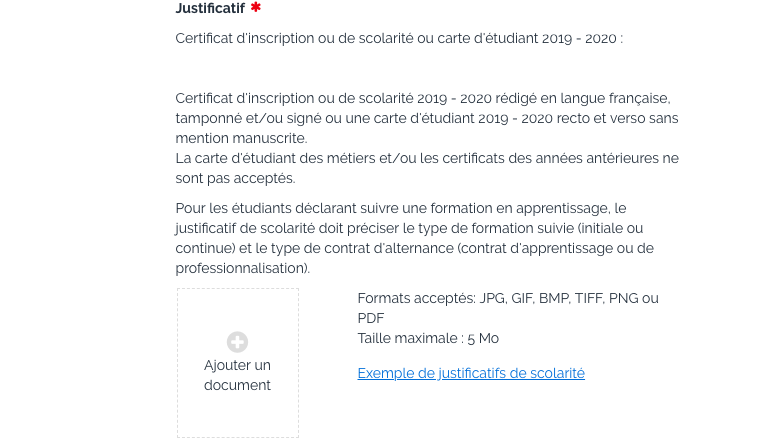The image size is (780, 447).
Task: Click the 'Taille maximale : 5 Mo' text
Action: click(x=428, y=338)
